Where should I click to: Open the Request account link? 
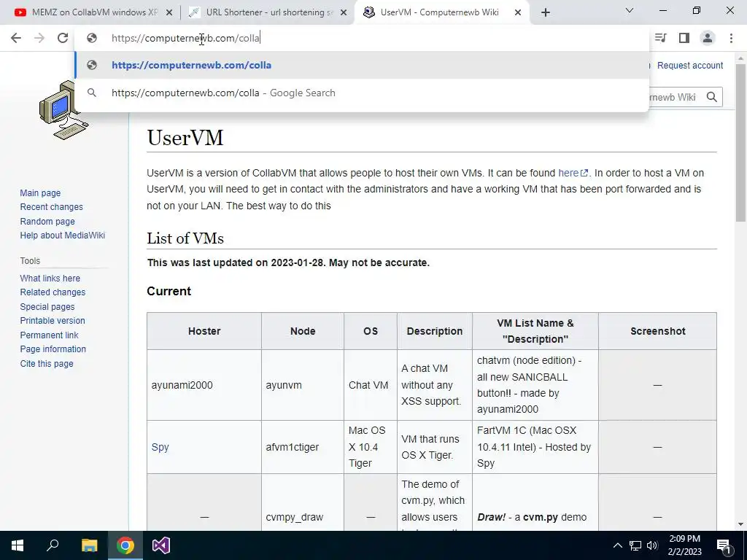pos(690,65)
